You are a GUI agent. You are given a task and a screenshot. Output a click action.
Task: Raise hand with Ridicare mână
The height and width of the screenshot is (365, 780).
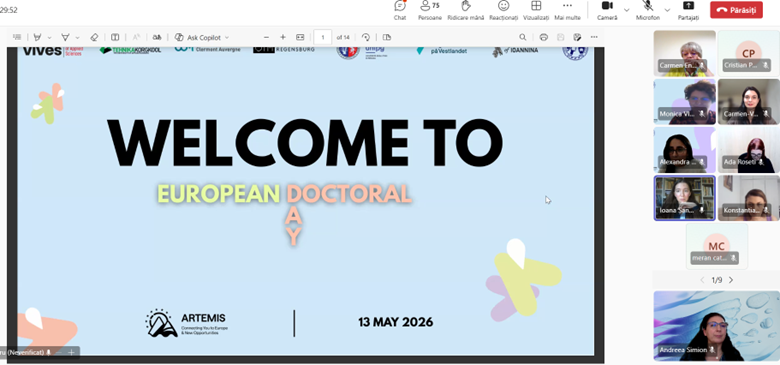click(x=466, y=10)
